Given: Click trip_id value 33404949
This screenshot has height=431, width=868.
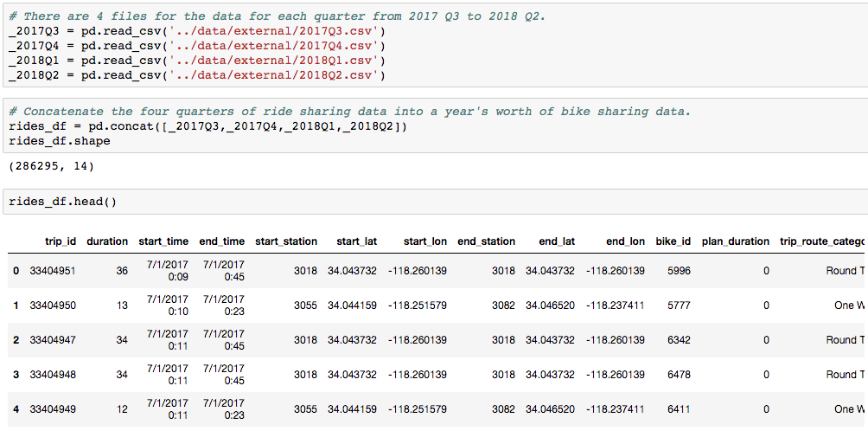Looking at the screenshot, I should pos(53,408).
